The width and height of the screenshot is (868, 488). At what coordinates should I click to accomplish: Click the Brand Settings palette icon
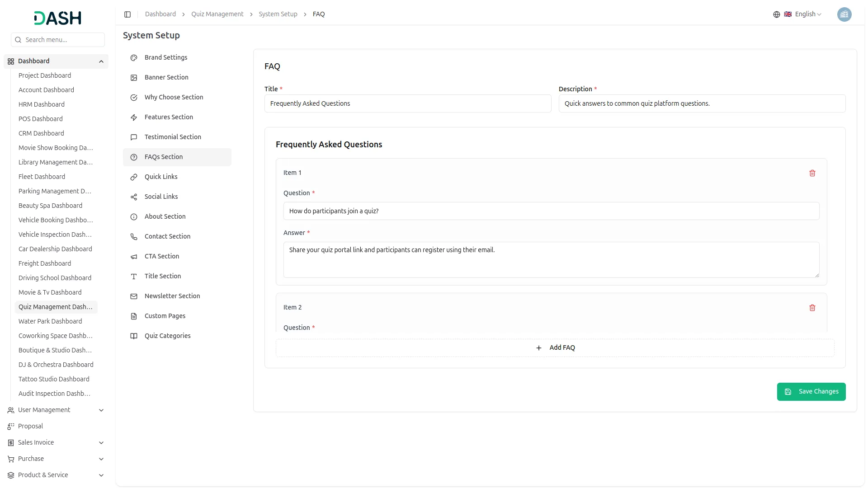pos(134,58)
